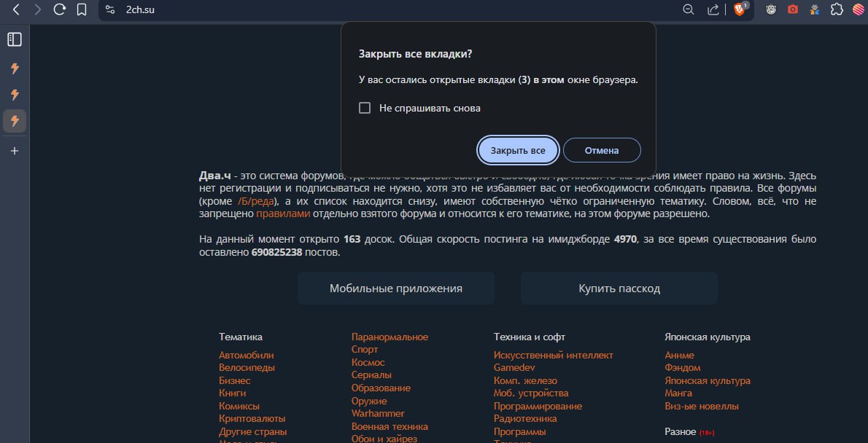Open the 'Военная техника' board link
The height and width of the screenshot is (443, 868).
(x=390, y=427)
